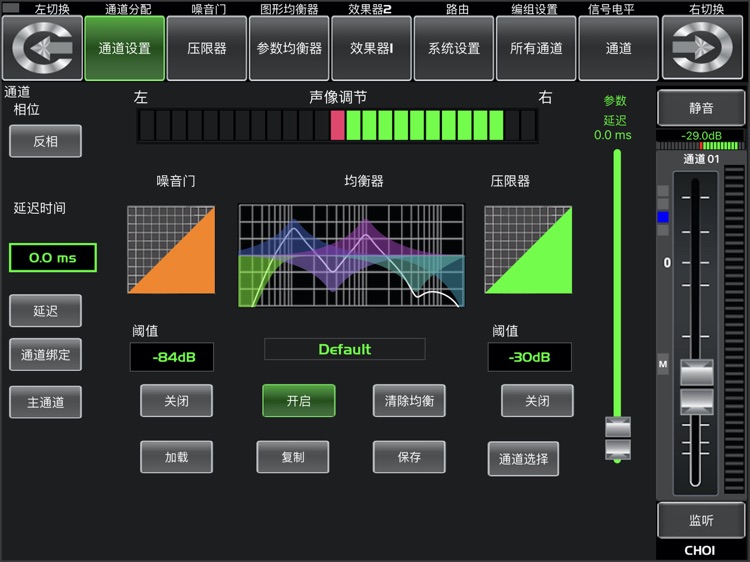Turn off the noise gate 关闭 button
This screenshot has width=750, height=562.
click(x=176, y=401)
